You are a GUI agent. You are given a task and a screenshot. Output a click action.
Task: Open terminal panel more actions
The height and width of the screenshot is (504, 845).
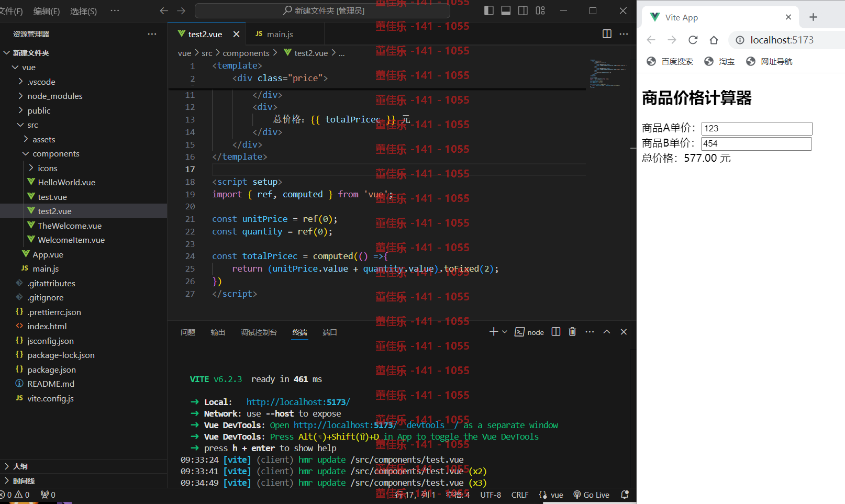coord(590,332)
